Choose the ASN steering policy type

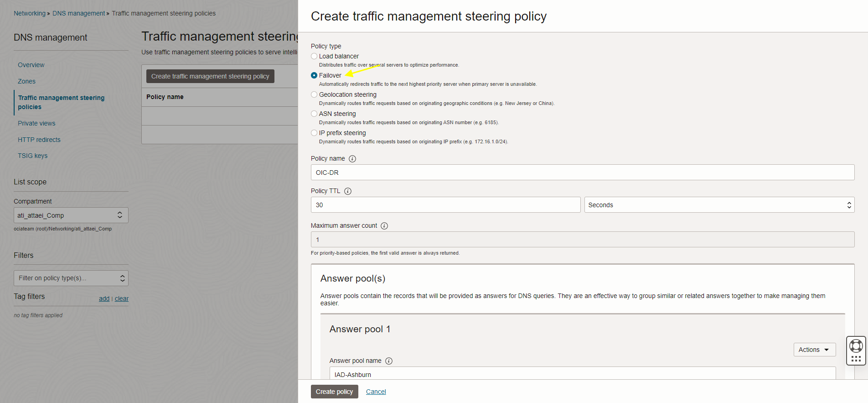(314, 114)
